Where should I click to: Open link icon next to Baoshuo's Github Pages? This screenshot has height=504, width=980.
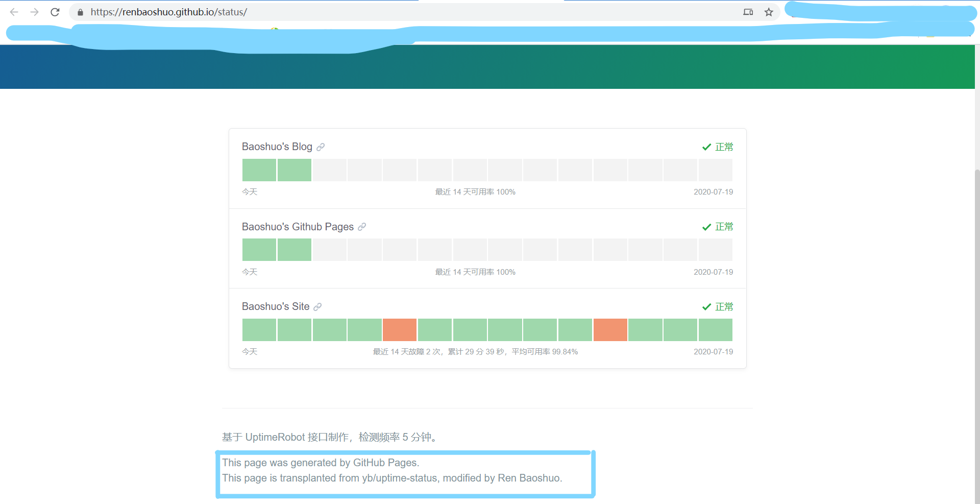362,227
